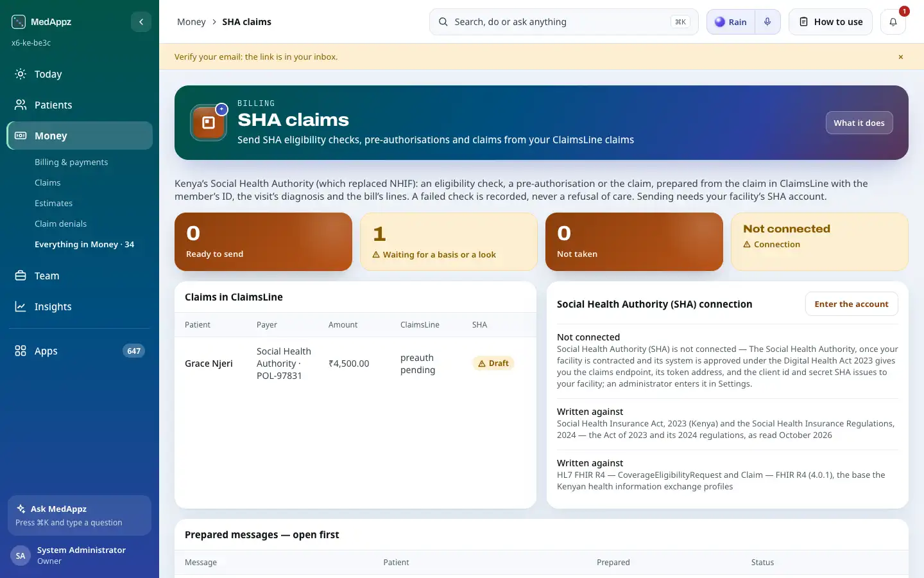Click the SA user avatar

[21, 556]
